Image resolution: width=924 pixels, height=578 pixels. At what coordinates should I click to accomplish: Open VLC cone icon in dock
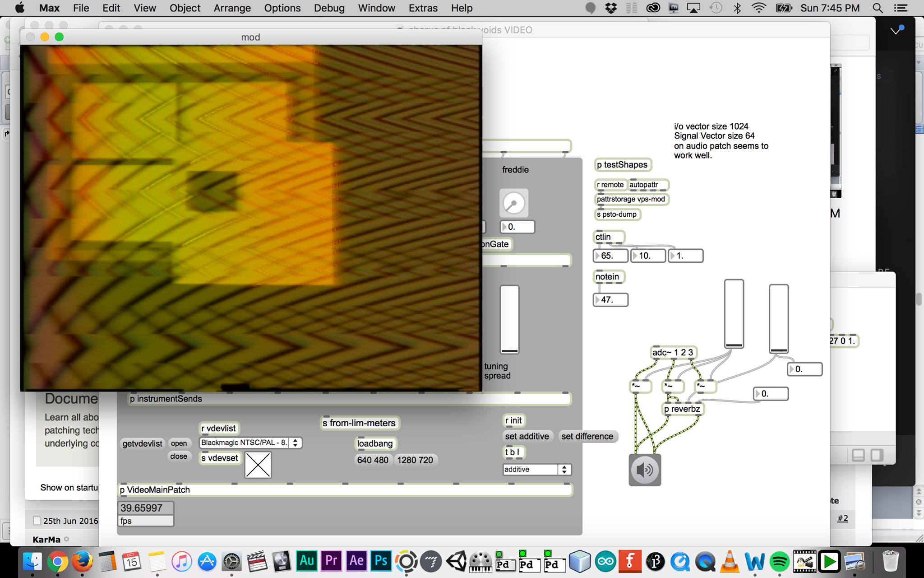pos(730,562)
